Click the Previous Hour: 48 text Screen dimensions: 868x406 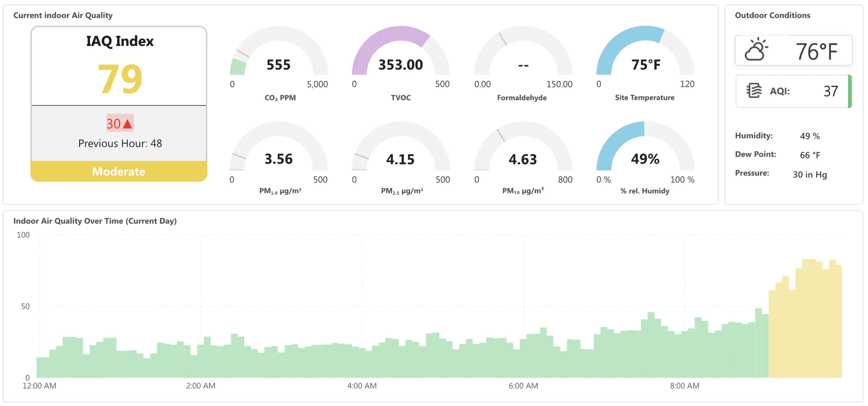(x=120, y=143)
